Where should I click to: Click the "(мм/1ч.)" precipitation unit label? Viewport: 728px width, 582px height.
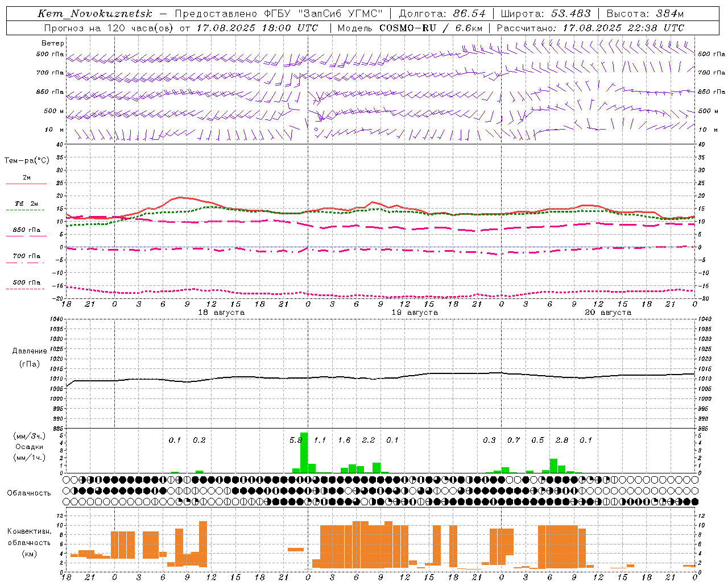click(30, 458)
